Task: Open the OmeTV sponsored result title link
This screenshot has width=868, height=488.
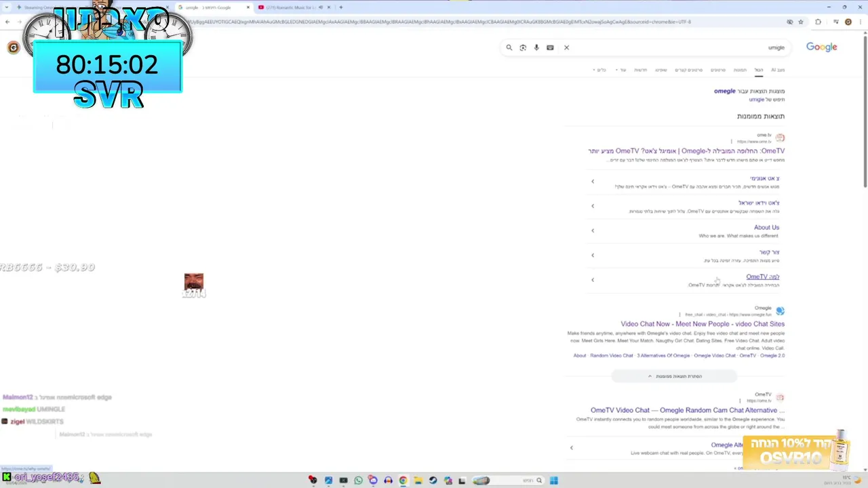Action: (x=686, y=151)
